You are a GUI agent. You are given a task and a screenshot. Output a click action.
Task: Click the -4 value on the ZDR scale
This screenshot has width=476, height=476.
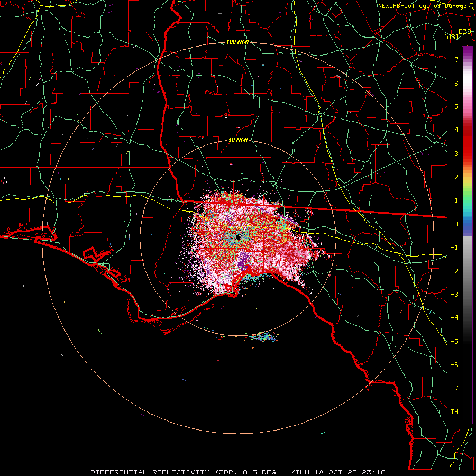point(454,318)
